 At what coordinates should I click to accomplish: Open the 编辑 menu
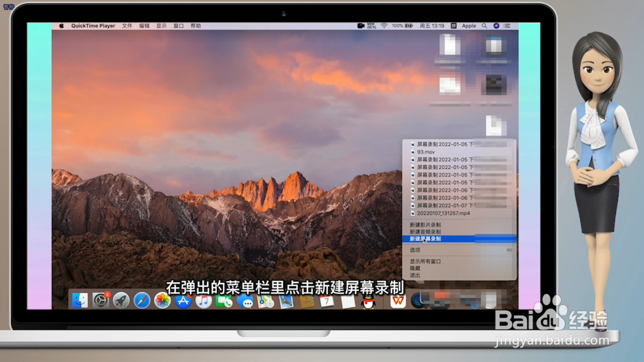coord(144,26)
